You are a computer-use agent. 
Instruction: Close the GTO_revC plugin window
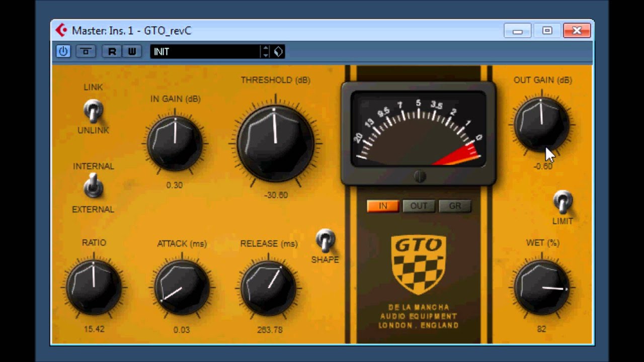click(577, 31)
